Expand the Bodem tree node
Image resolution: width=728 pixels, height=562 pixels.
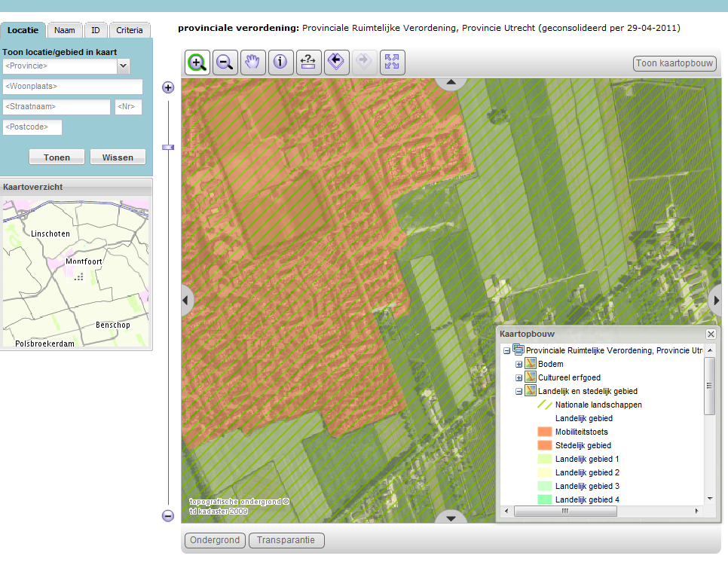[517, 364]
